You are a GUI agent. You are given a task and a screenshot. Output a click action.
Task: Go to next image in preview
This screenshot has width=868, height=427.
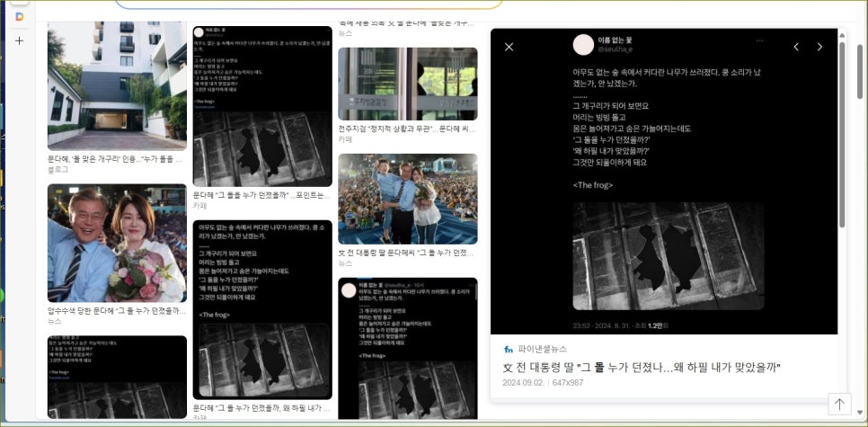(x=819, y=47)
